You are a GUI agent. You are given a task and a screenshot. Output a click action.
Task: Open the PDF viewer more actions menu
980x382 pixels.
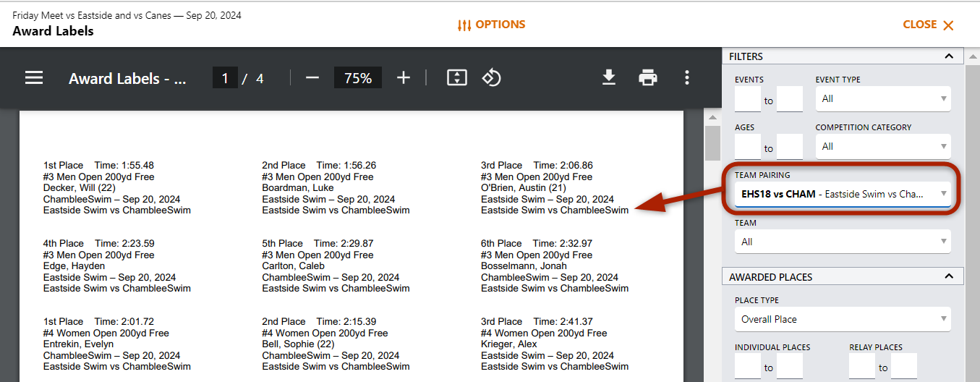[687, 78]
